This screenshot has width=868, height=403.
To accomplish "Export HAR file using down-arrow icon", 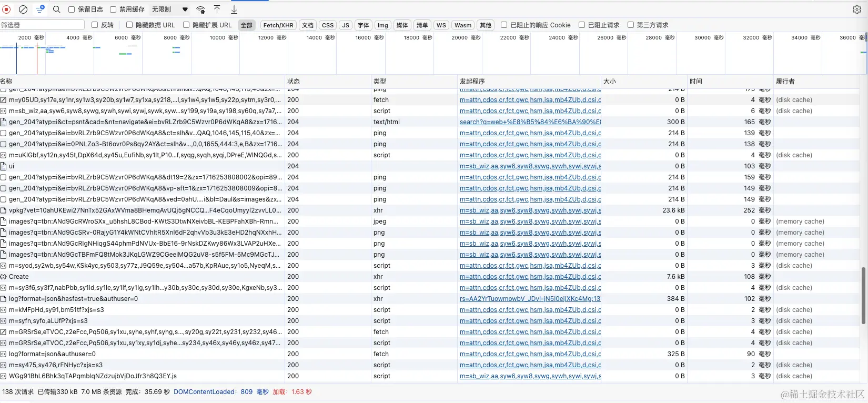I will [x=234, y=9].
